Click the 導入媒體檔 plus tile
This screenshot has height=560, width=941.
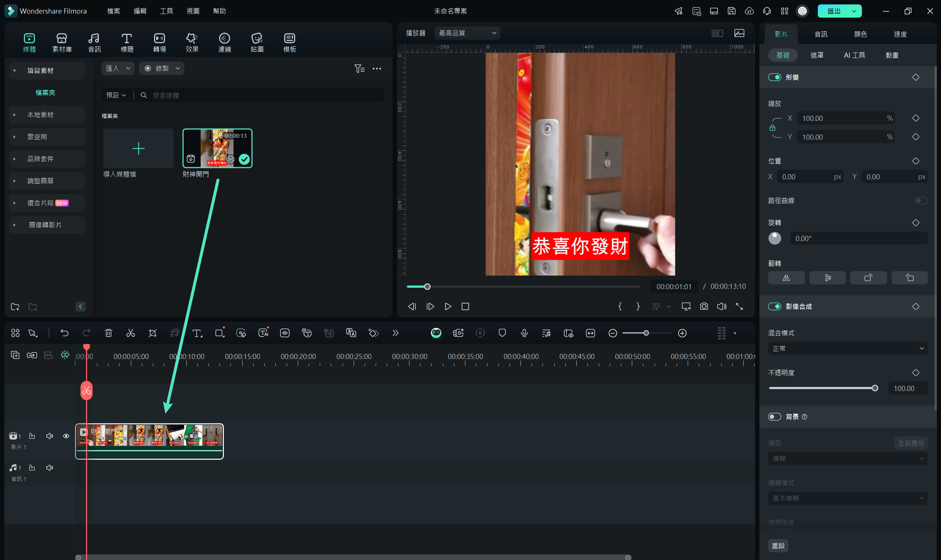(139, 148)
